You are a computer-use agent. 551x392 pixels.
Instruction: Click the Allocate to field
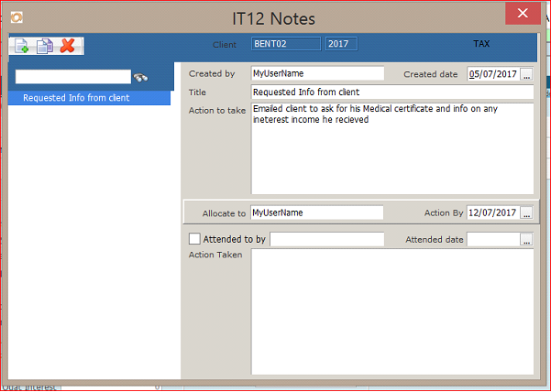[x=317, y=212]
